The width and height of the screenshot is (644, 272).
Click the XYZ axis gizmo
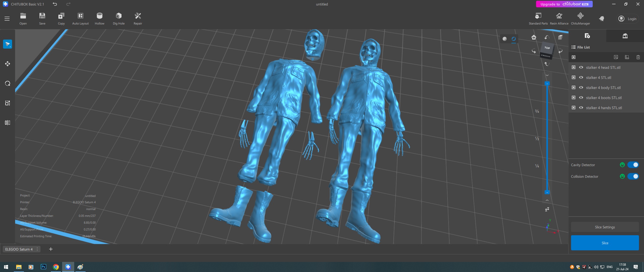[x=552, y=227]
